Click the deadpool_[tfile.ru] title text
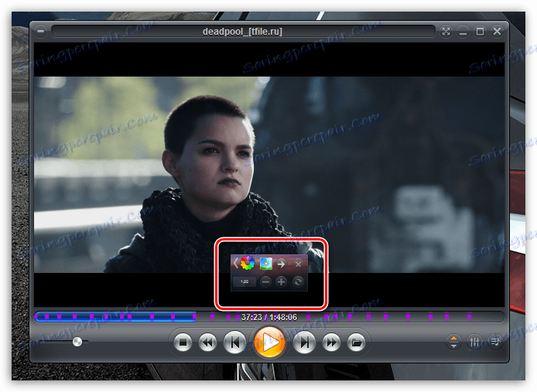The height and width of the screenshot is (392, 537). pyautogui.click(x=242, y=32)
